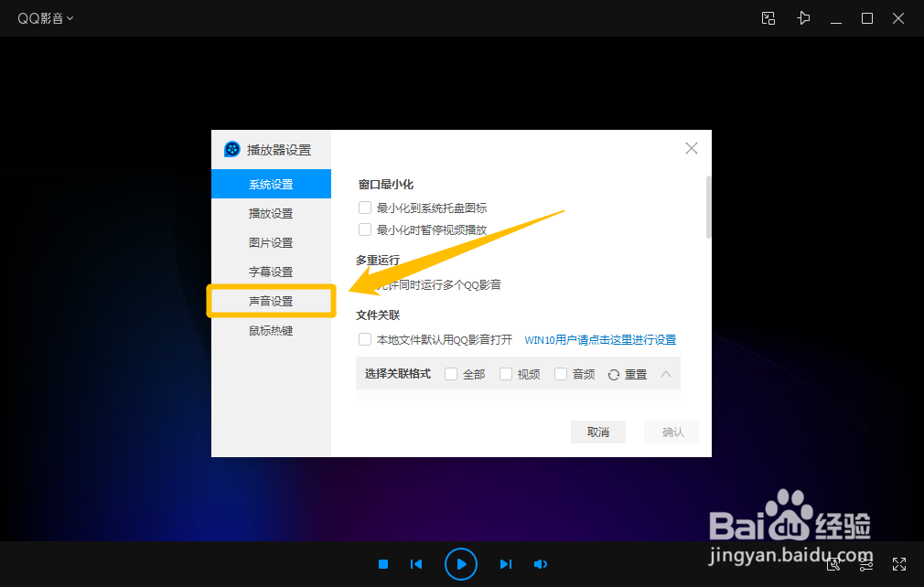
Task: Click the 选择关联格式 label
Action: 398,374
